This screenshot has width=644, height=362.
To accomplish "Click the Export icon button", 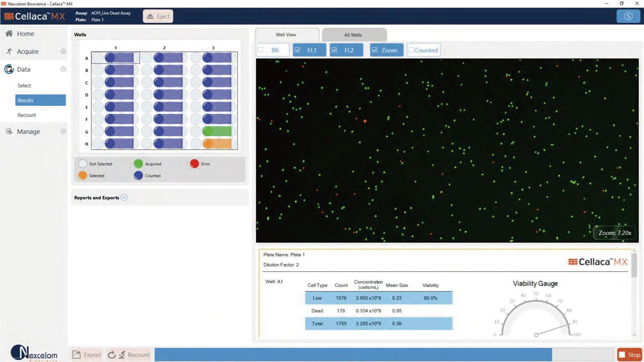I will coord(77,355).
